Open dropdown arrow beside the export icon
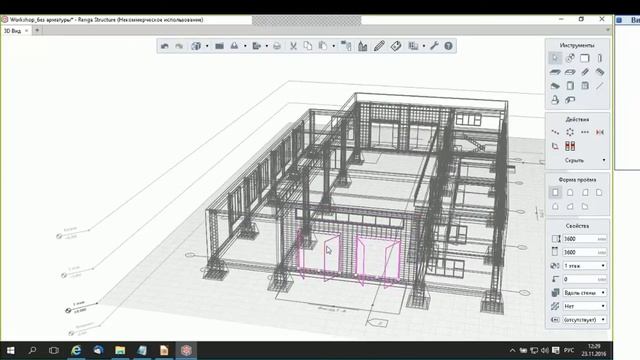640x360 pixels. (267, 46)
